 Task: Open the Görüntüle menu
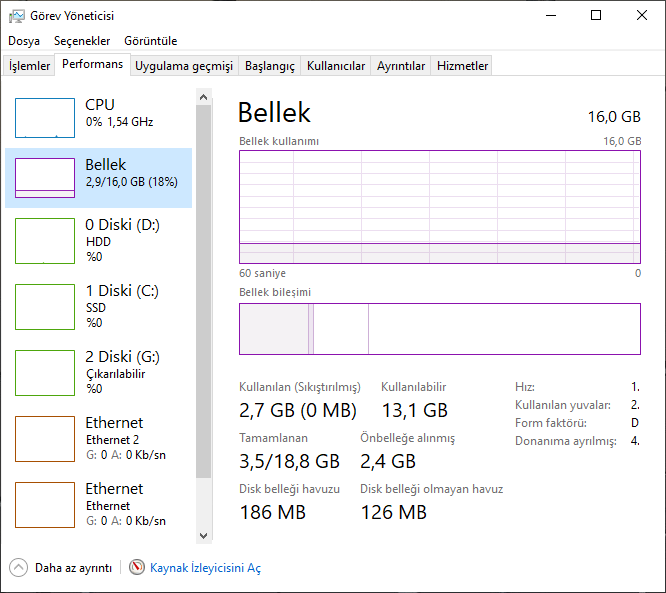point(151,41)
